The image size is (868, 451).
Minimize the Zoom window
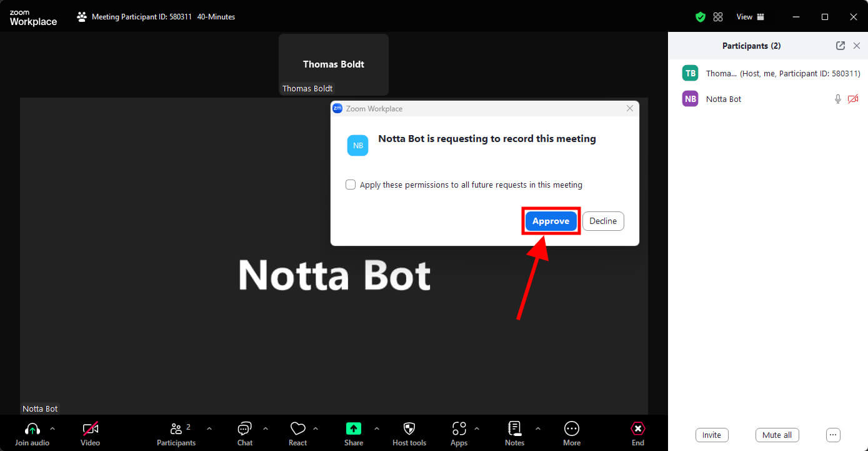click(796, 17)
